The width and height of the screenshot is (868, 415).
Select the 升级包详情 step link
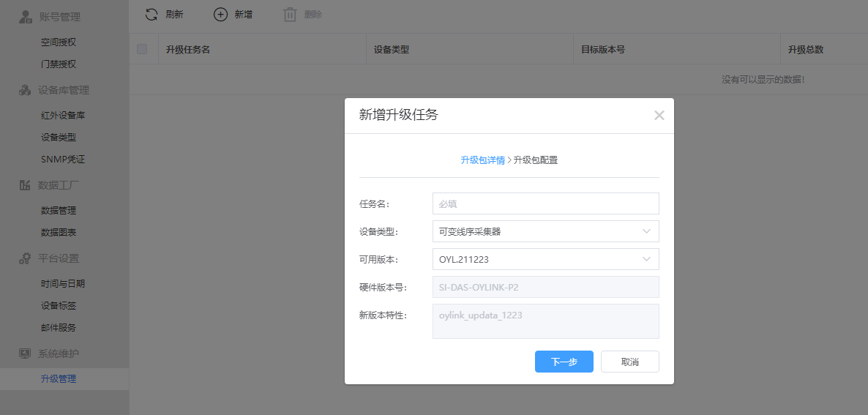483,160
